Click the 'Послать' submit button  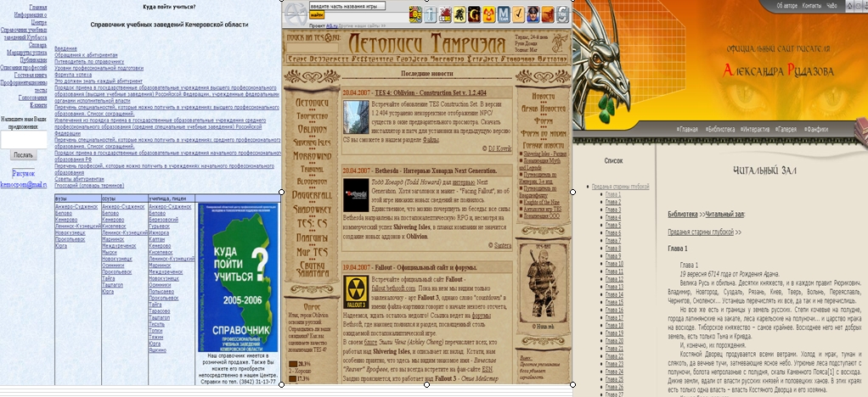(x=23, y=155)
